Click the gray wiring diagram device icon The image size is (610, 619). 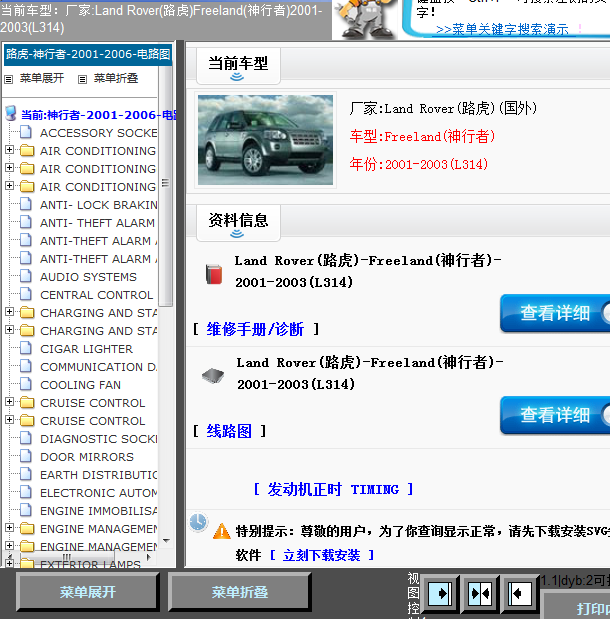pos(213,375)
